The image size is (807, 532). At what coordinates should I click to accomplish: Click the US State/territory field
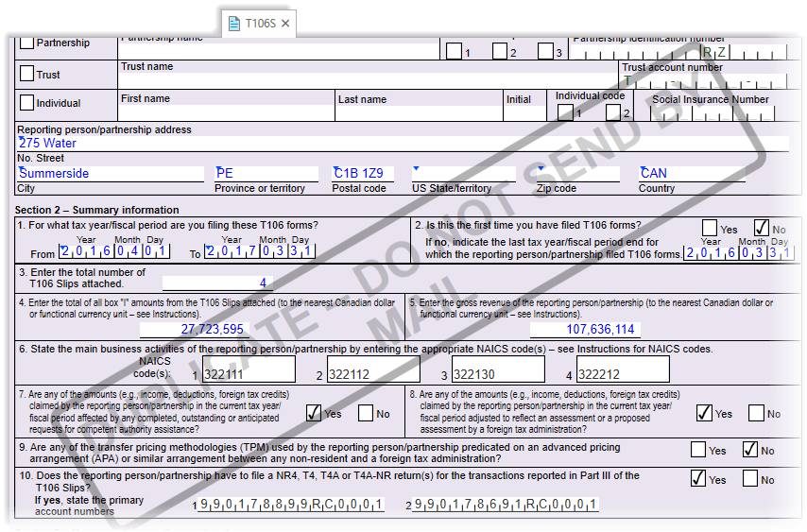coord(464,173)
